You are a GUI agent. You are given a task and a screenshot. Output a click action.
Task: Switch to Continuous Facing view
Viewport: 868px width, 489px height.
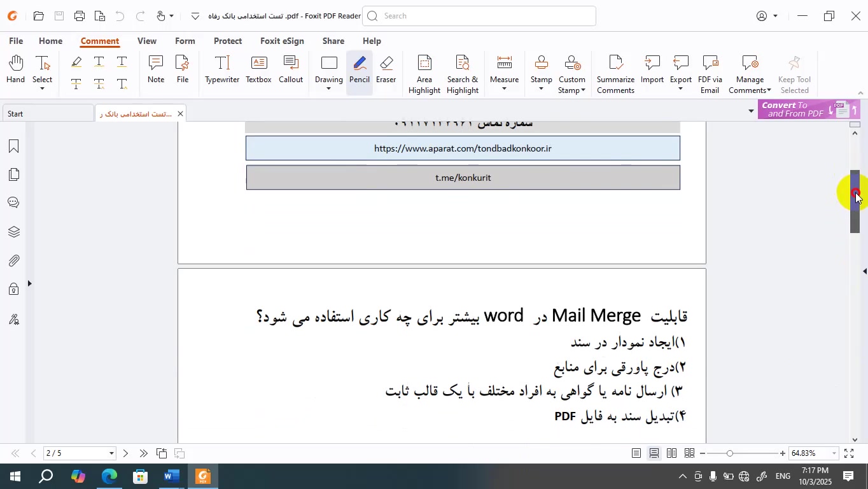[x=690, y=453]
